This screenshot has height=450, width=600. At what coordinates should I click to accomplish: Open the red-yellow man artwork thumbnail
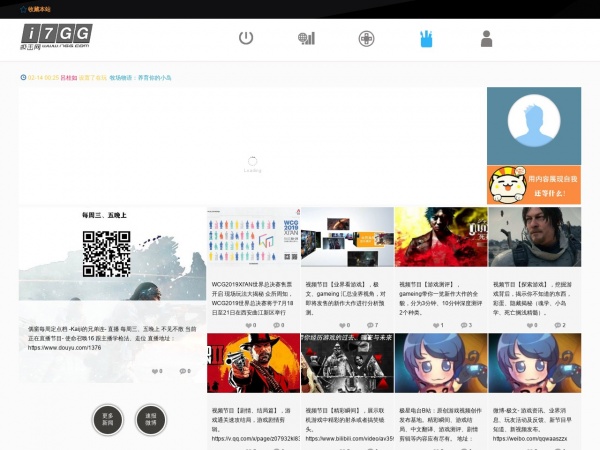click(441, 237)
